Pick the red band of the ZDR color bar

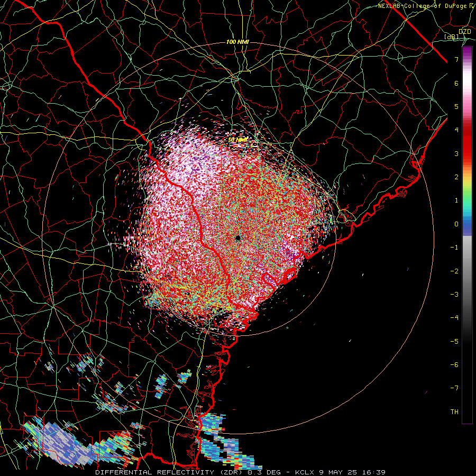click(x=467, y=143)
